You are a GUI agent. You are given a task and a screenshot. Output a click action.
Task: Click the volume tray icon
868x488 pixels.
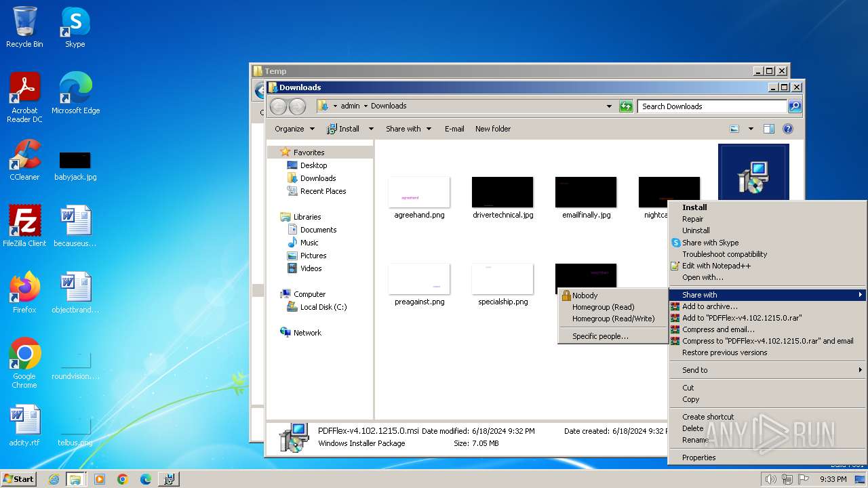(x=770, y=479)
